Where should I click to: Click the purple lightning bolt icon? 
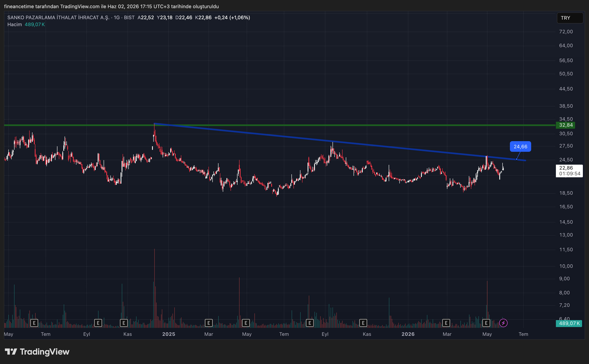[x=503, y=323]
